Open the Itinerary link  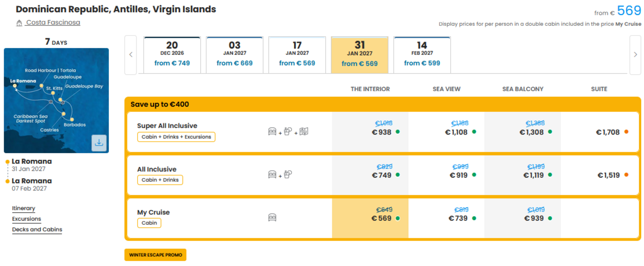pyautogui.click(x=24, y=208)
